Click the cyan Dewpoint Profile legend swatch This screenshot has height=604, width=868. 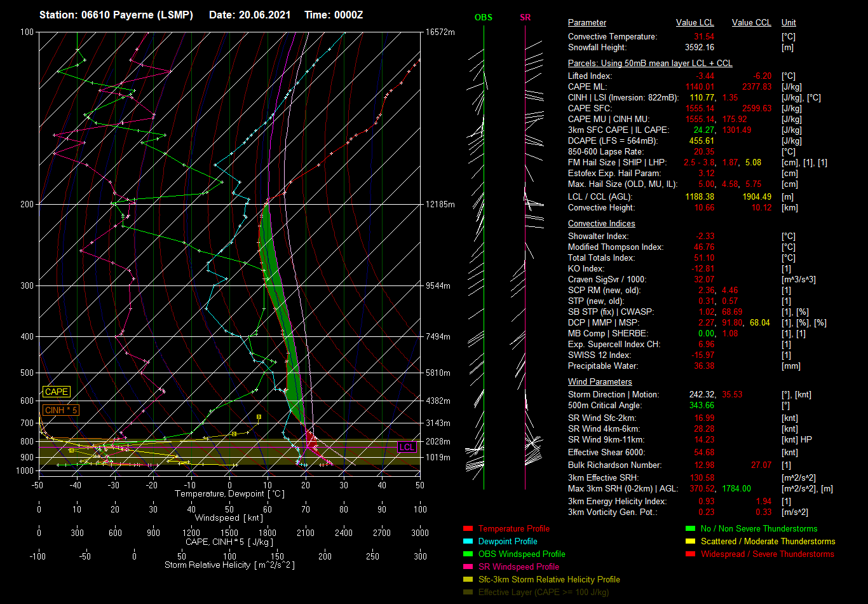(468, 542)
